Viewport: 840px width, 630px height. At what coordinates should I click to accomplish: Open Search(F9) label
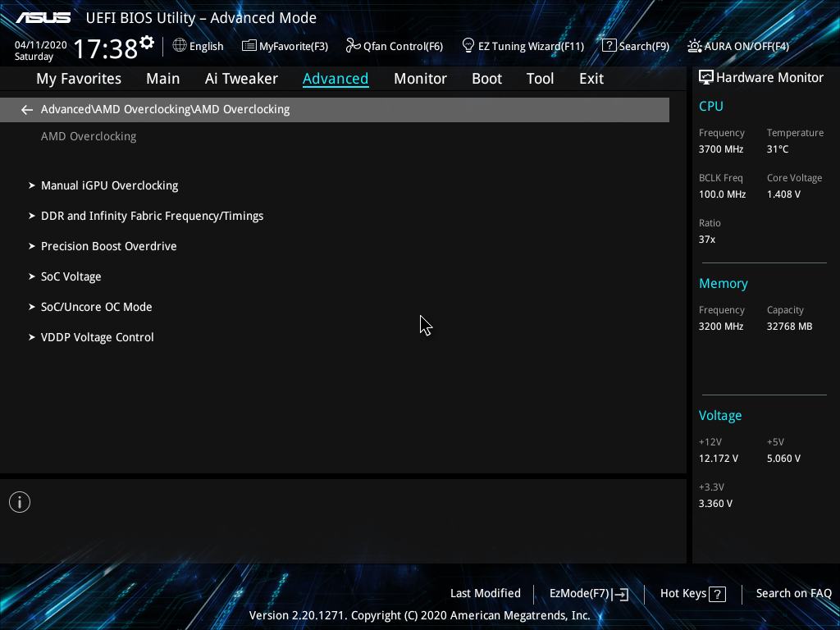coord(644,46)
